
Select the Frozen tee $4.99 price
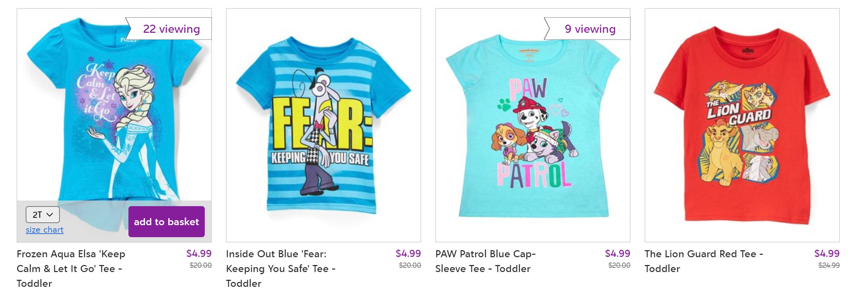tap(199, 253)
